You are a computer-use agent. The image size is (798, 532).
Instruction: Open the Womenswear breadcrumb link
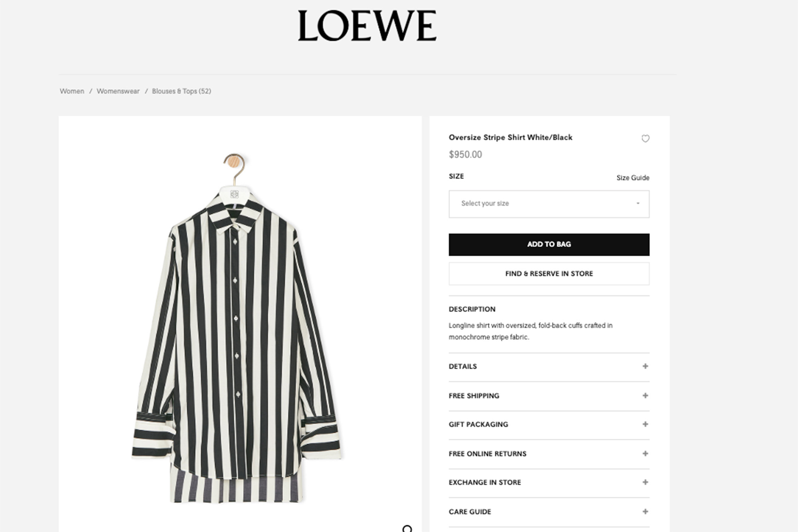(x=118, y=91)
